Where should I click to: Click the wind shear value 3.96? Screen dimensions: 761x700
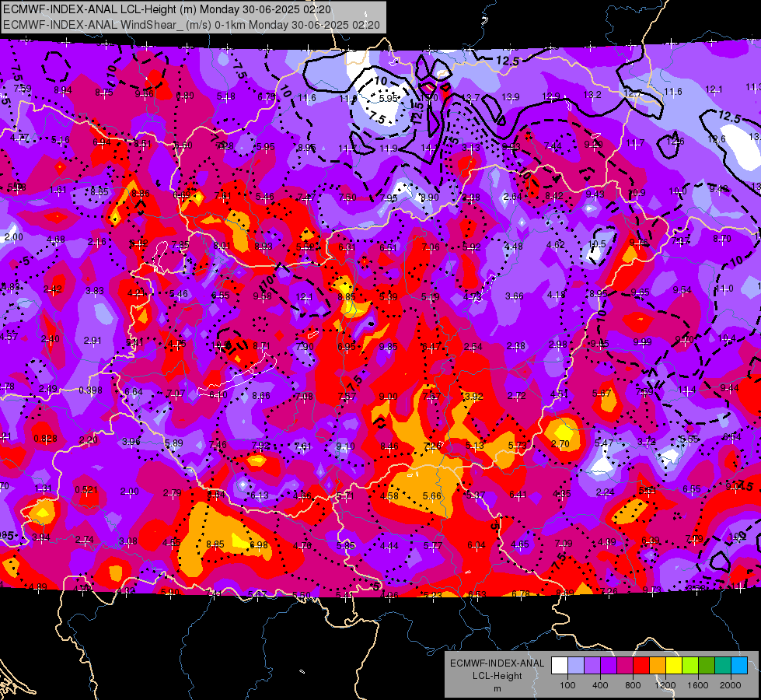pos(131,442)
